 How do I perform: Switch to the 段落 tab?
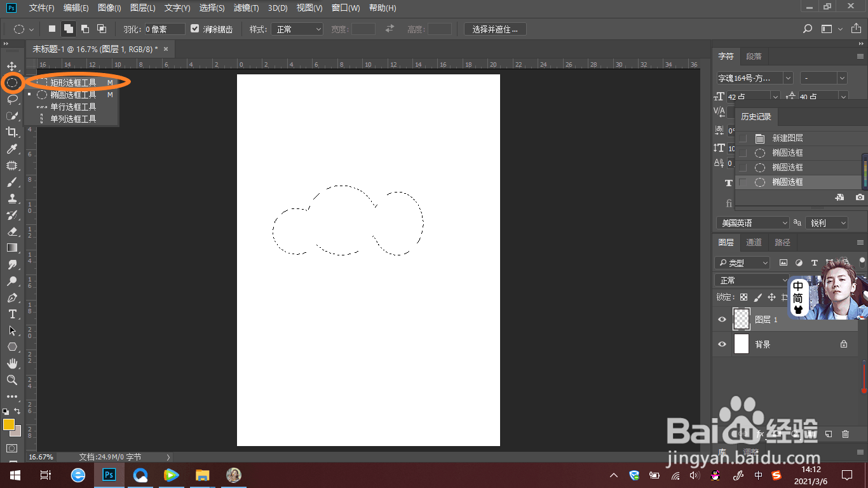tap(754, 56)
